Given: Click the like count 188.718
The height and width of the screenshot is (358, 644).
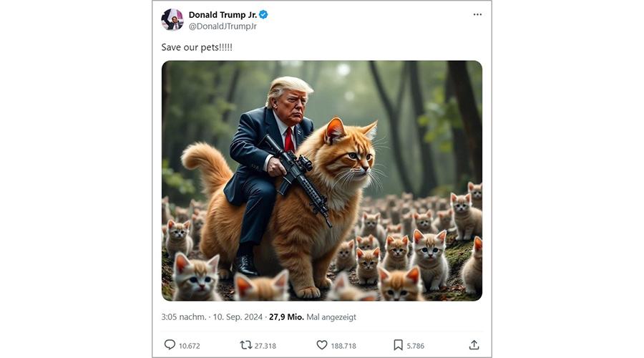Looking at the screenshot, I should click(343, 346).
